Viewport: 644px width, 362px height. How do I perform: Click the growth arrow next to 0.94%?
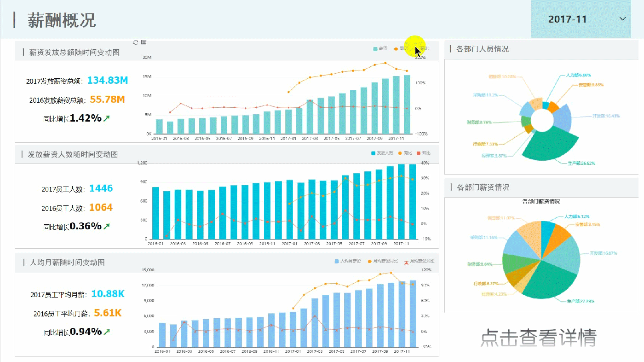tap(107, 332)
